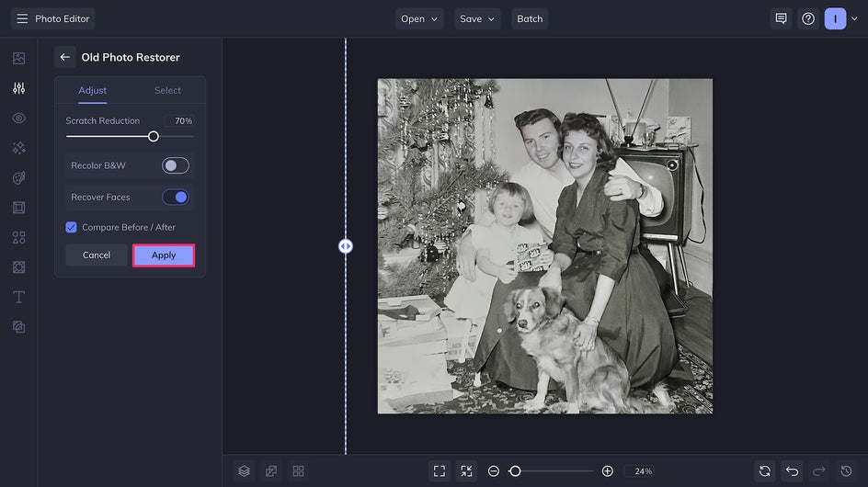
Task: Open the Overlays sidebar tool
Action: [18, 327]
